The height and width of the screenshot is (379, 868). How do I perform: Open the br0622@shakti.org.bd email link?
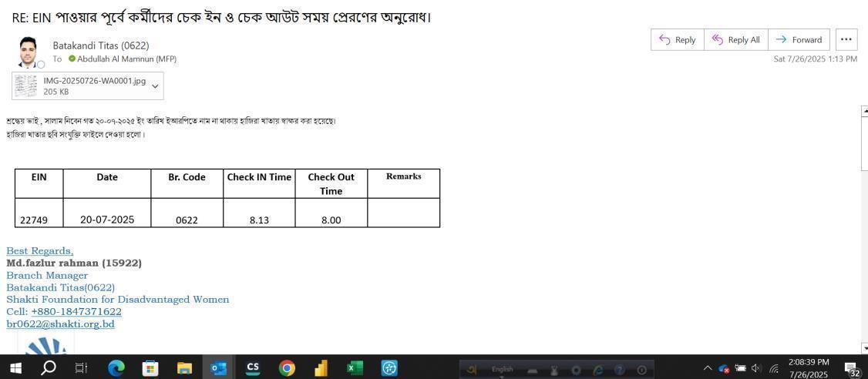[x=60, y=324]
